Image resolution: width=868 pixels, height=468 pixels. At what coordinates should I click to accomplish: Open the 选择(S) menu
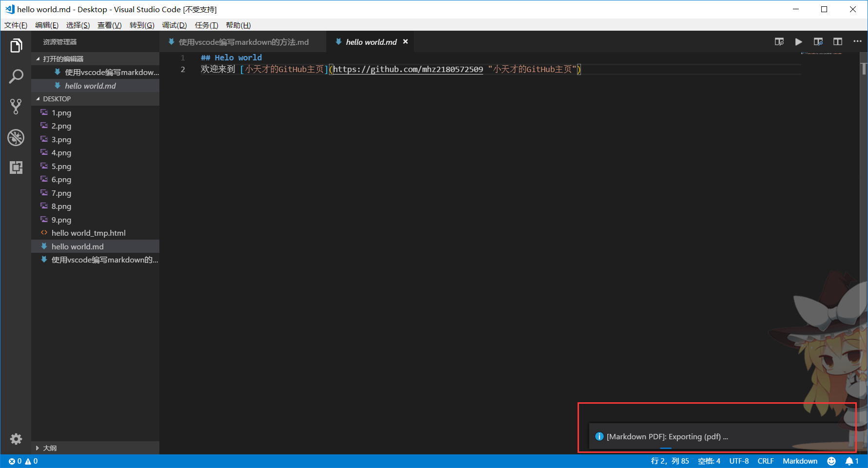pyautogui.click(x=78, y=25)
